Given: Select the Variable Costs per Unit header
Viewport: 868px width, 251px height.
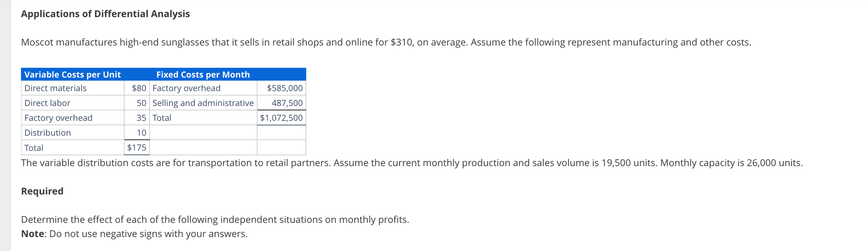Looking at the screenshot, I should tap(72, 74).
